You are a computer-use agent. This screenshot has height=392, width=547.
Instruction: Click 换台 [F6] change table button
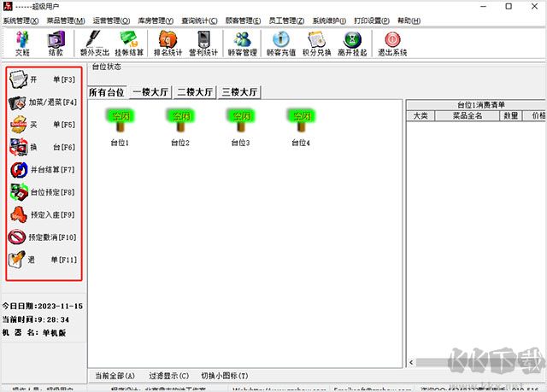click(43, 147)
